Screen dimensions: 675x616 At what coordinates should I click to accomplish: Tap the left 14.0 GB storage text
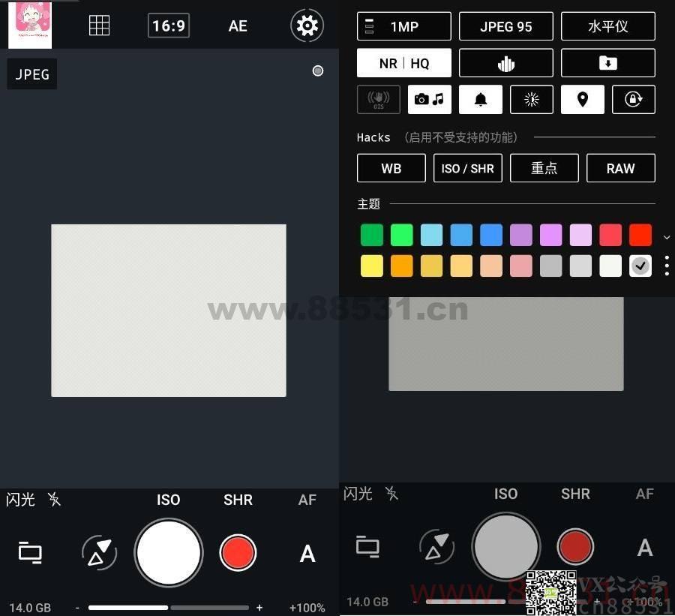[30, 608]
